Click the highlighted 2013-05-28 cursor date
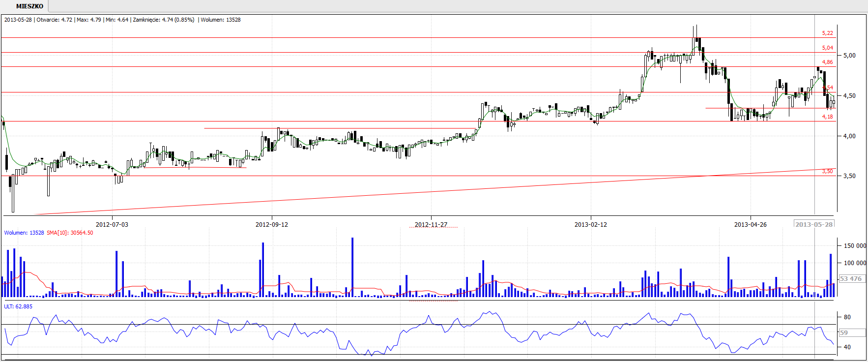The width and height of the screenshot is (868, 362). 814,224
